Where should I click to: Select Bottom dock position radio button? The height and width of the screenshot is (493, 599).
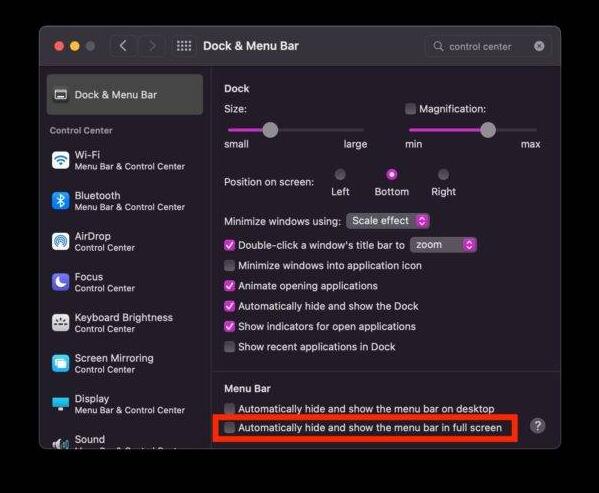tap(392, 175)
